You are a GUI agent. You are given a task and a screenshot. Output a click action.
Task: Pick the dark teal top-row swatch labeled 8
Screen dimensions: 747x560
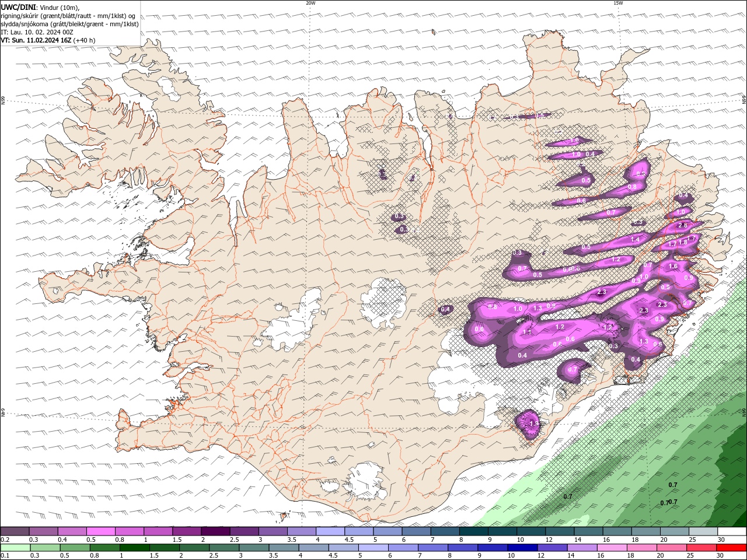pos(474,531)
